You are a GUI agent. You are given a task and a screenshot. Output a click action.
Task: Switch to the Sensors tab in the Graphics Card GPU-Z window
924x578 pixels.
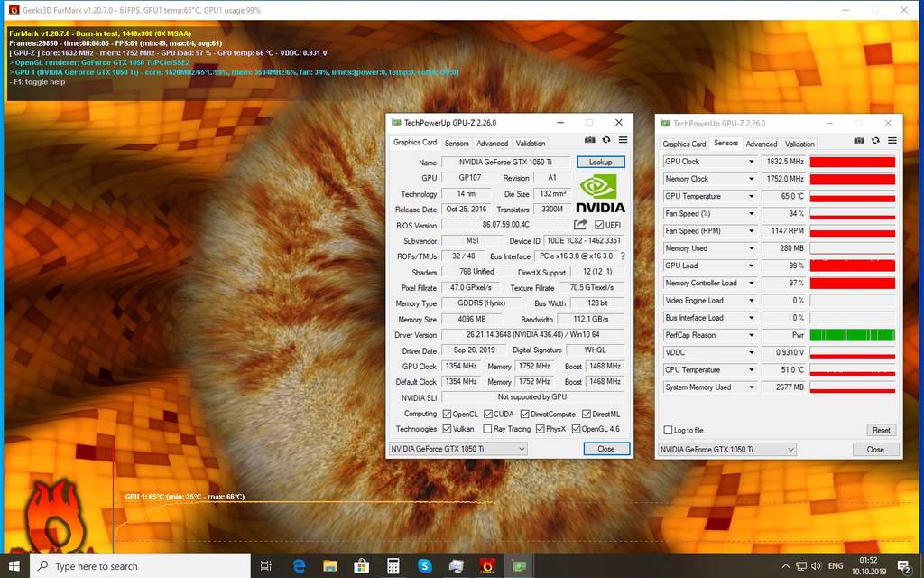point(456,144)
